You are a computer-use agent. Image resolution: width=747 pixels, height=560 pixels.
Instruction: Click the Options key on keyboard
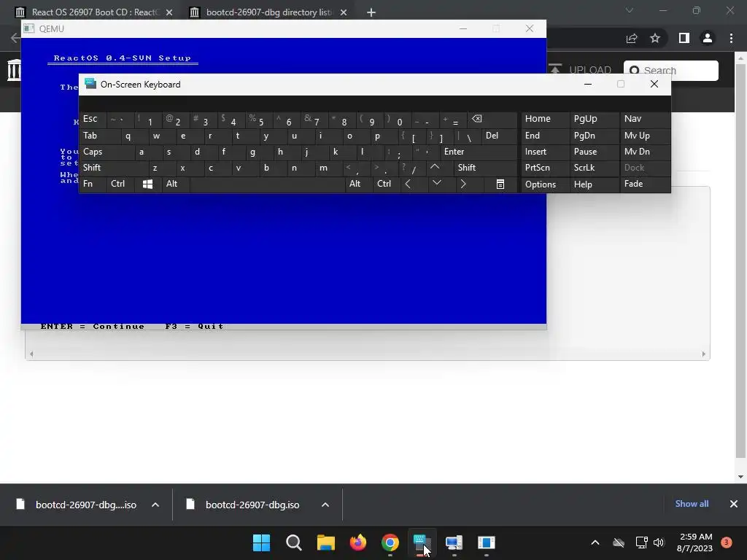click(546, 184)
